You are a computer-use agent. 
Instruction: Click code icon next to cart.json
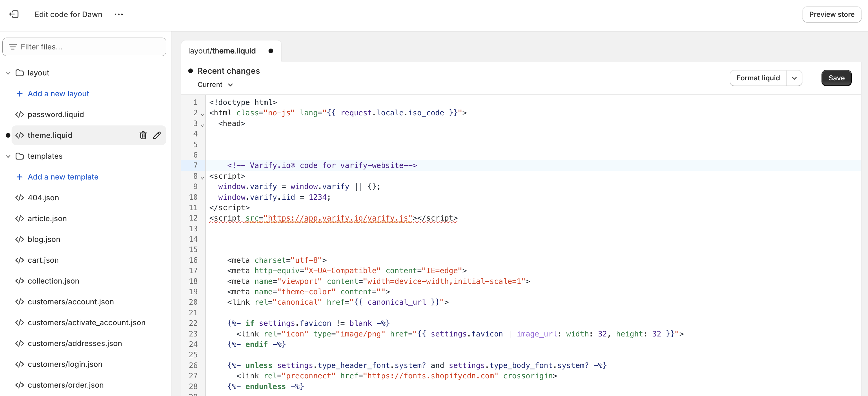pos(20,260)
